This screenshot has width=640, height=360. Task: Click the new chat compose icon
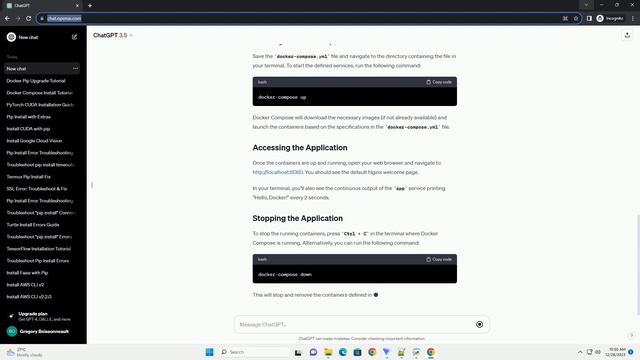point(74,37)
